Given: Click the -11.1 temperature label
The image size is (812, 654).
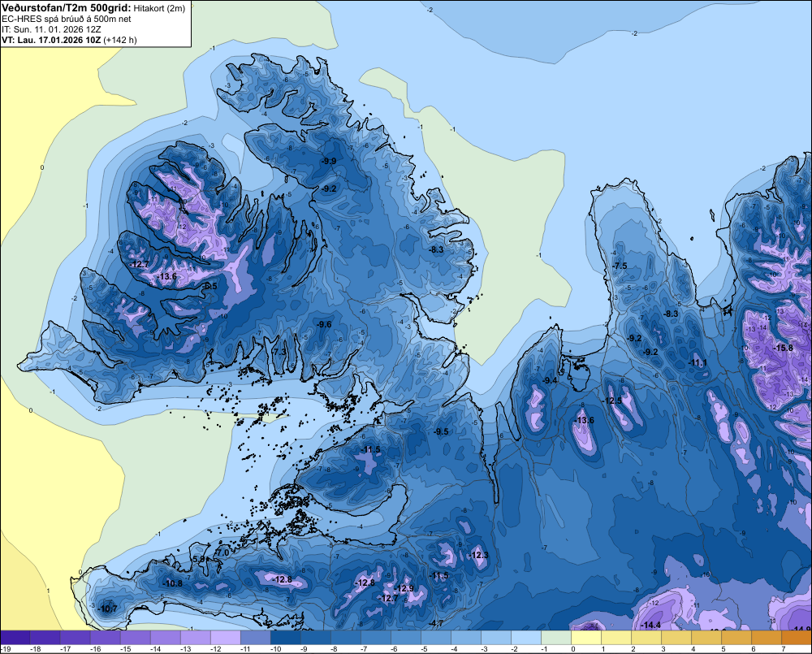Looking at the screenshot, I should point(698,363).
